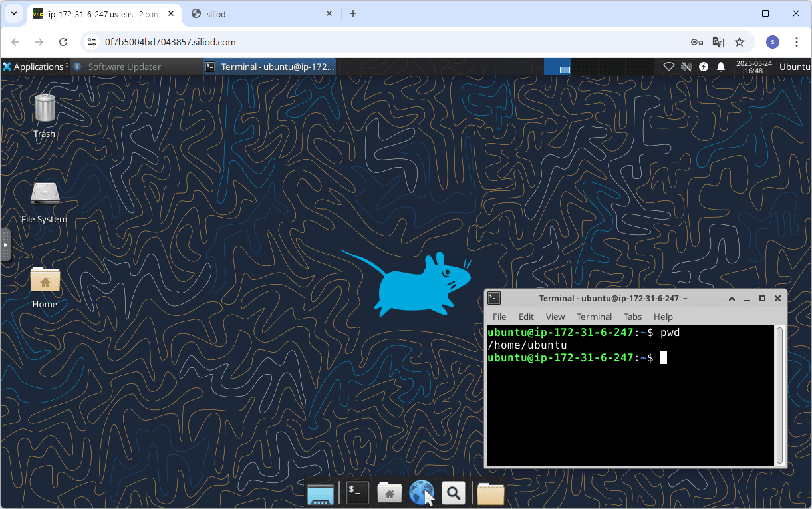Open Chrome's tab search dropdown arrow

pyautogui.click(x=13, y=13)
